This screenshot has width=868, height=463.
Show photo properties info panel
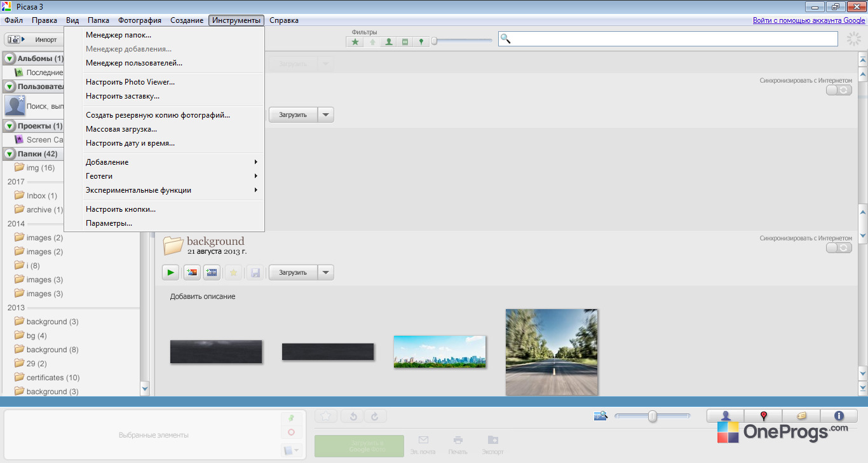tap(839, 416)
